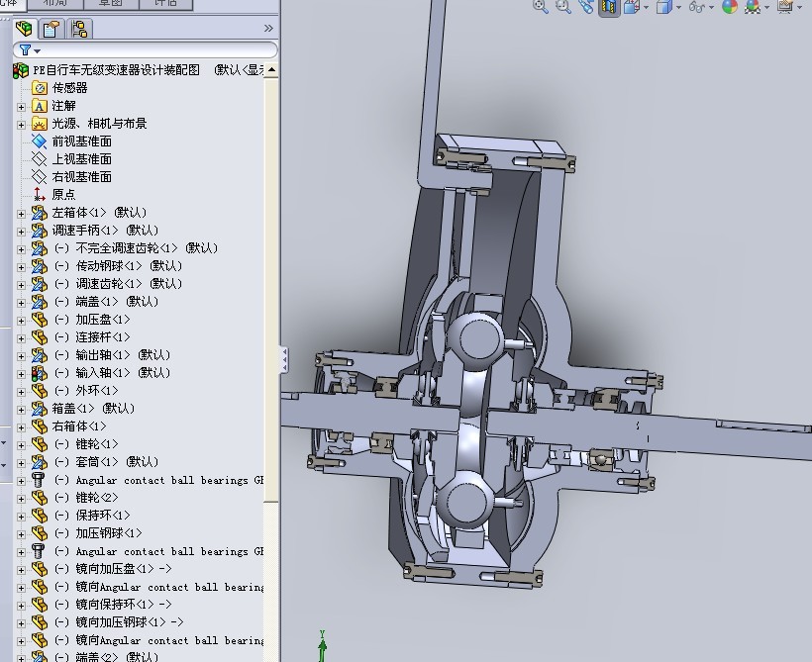Switch to the ConfigurationManager tab

(x=79, y=29)
